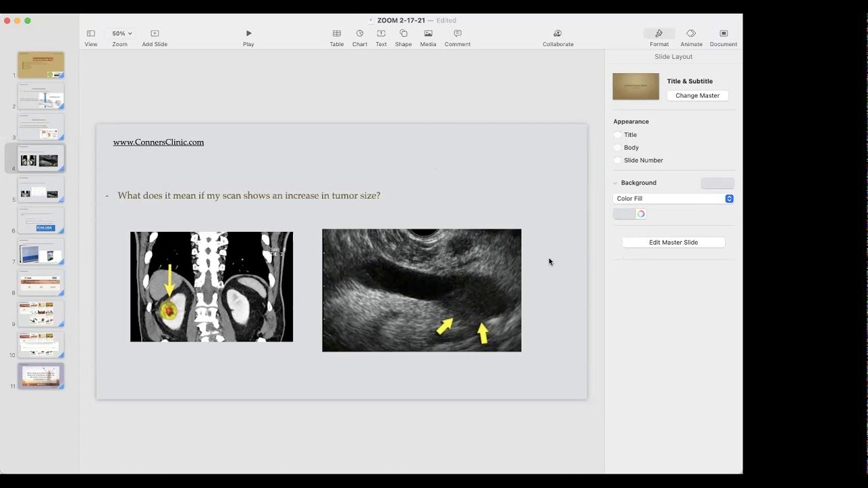
Task: Click the Change Master button
Action: click(697, 96)
